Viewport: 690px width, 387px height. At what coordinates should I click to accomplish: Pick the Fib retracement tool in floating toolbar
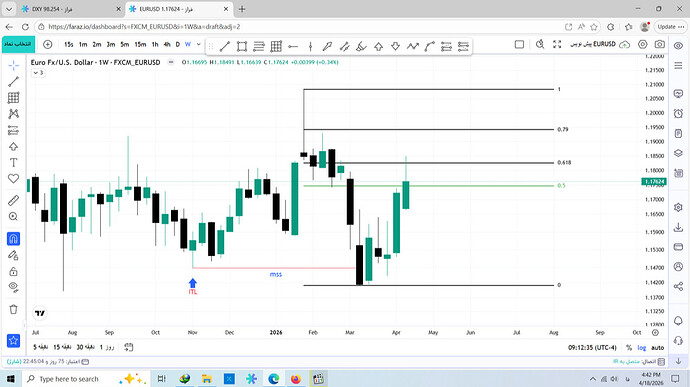[x=259, y=46]
